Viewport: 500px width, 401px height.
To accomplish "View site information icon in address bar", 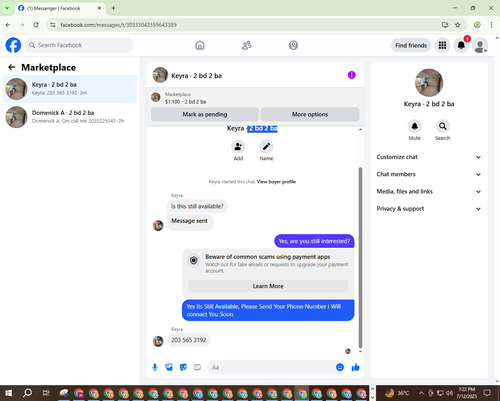I will coord(53,25).
